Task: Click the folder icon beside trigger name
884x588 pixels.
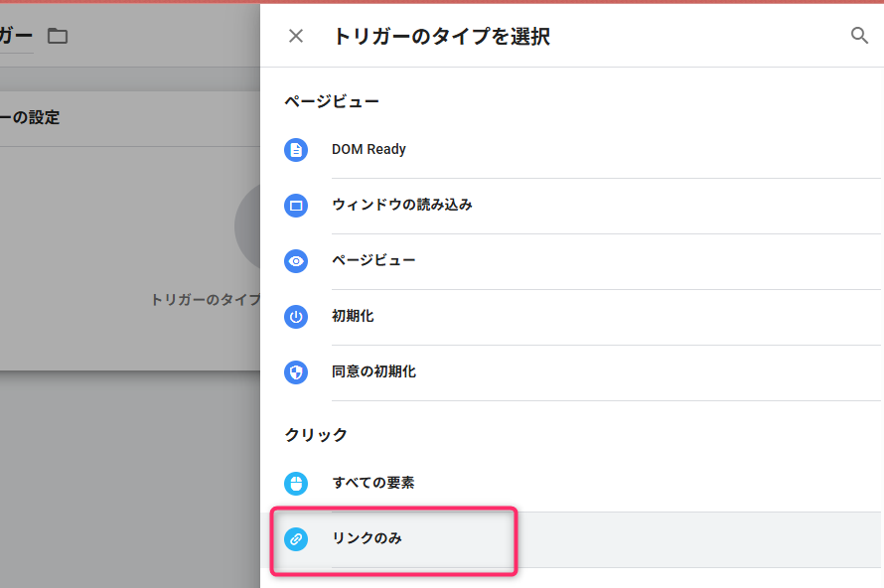Action: click(58, 37)
